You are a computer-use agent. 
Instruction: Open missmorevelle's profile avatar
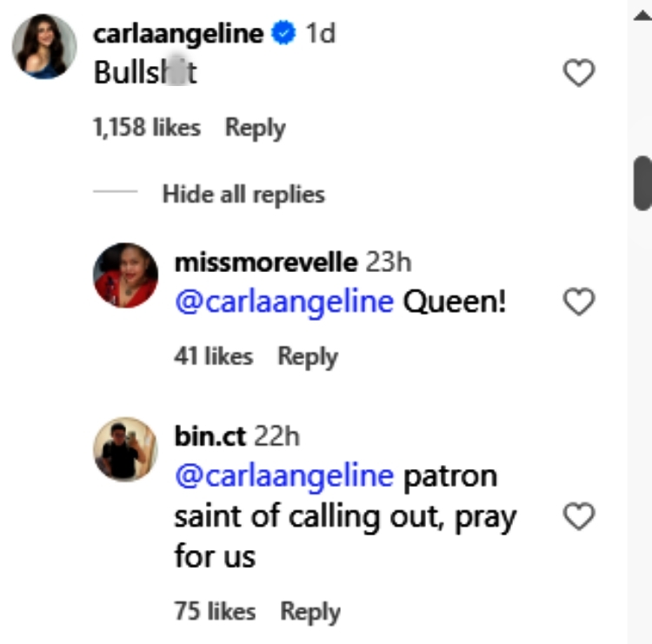(126, 275)
